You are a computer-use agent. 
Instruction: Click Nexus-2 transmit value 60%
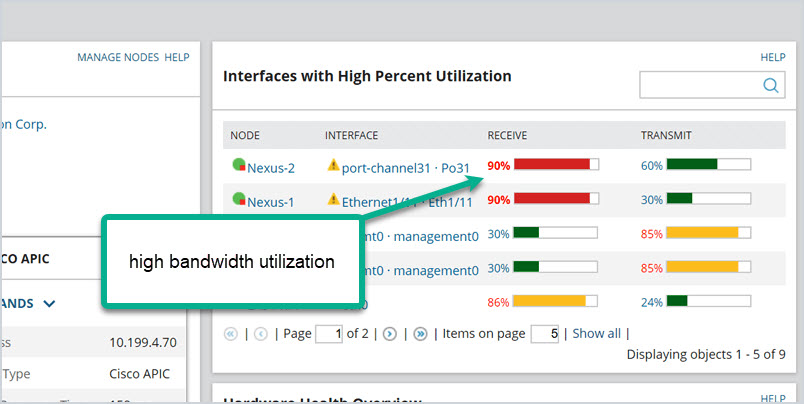652,166
